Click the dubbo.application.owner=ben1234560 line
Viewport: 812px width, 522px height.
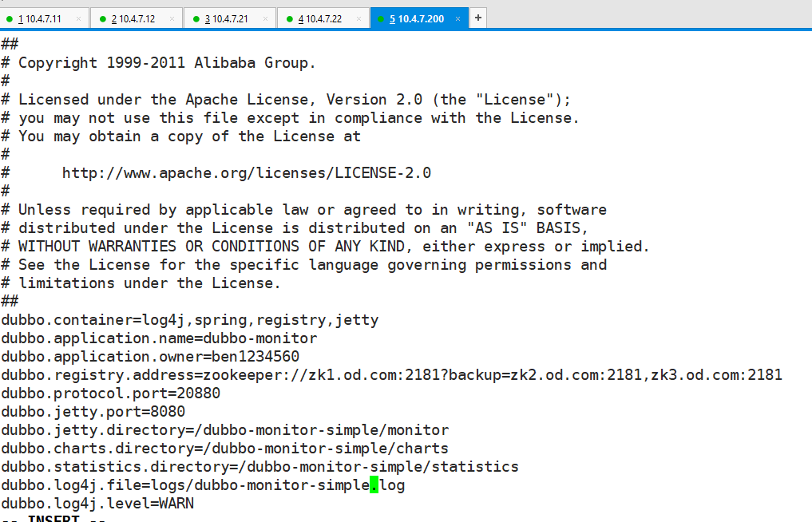[x=150, y=357]
